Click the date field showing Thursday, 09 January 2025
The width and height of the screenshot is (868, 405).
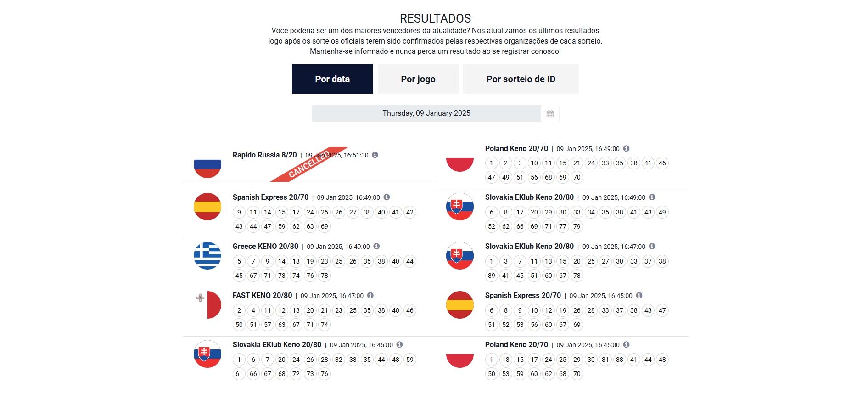[x=426, y=113]
